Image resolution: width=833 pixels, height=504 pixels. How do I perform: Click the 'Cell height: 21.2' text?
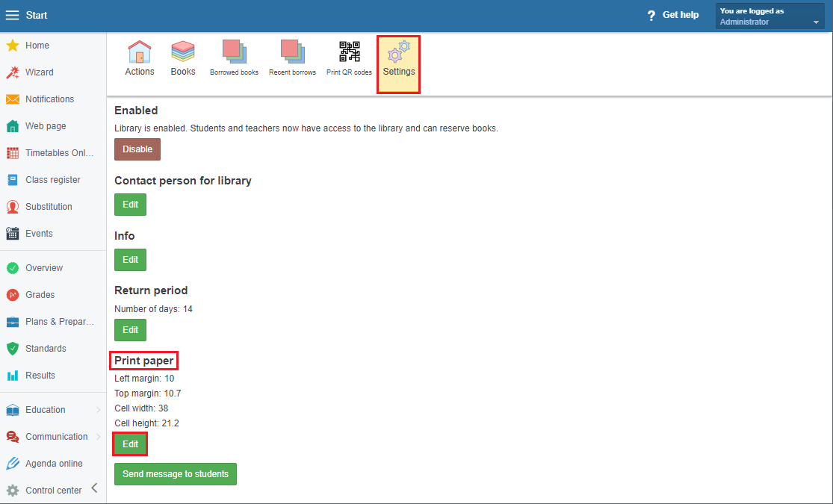tap(146, 423)
